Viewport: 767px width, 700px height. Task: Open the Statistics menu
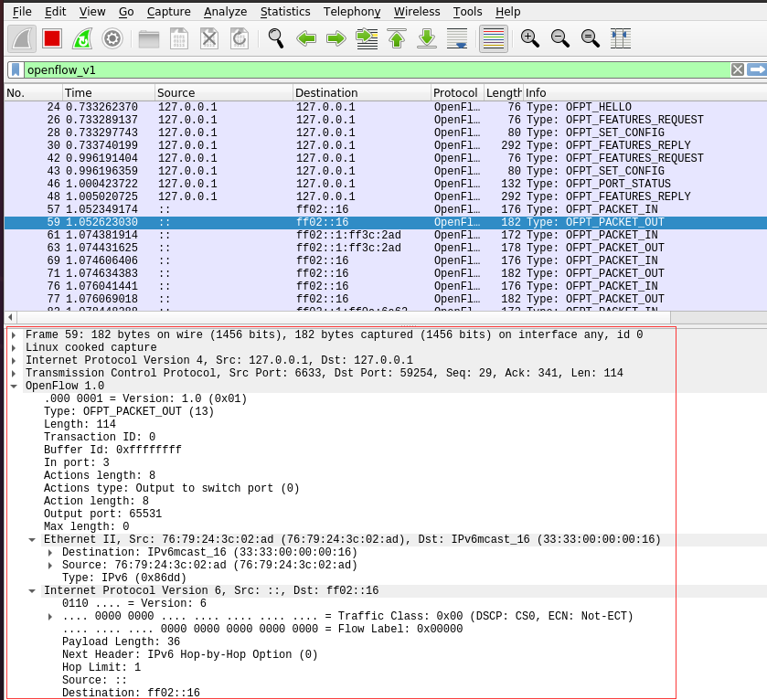(285, 12)
